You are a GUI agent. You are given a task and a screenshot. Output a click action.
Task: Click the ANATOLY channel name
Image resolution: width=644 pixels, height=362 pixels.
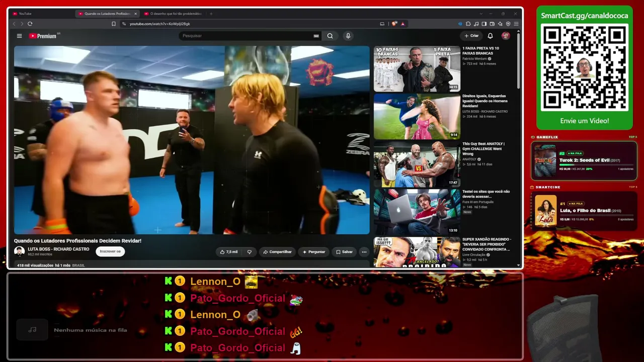(x=469, y=159)
